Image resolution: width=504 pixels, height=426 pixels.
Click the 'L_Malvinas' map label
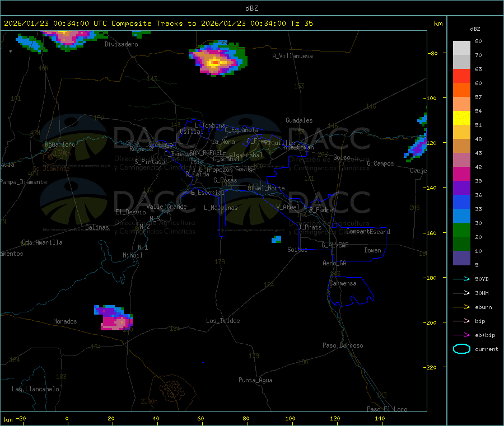click(221, 208)
